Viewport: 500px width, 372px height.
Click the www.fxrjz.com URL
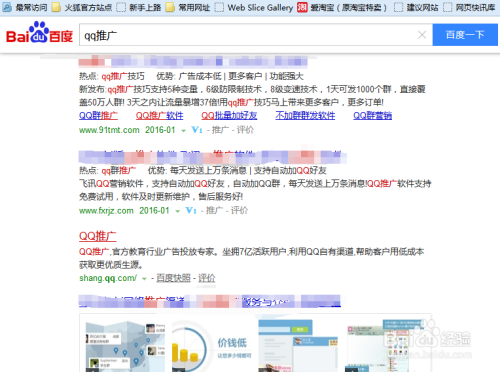tap(106, 210)
